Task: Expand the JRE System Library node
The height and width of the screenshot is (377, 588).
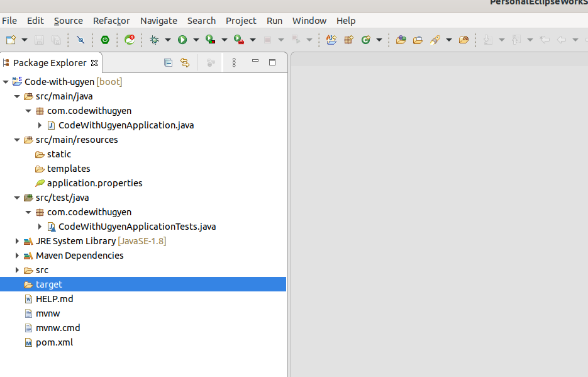Action: coord(17,240)
